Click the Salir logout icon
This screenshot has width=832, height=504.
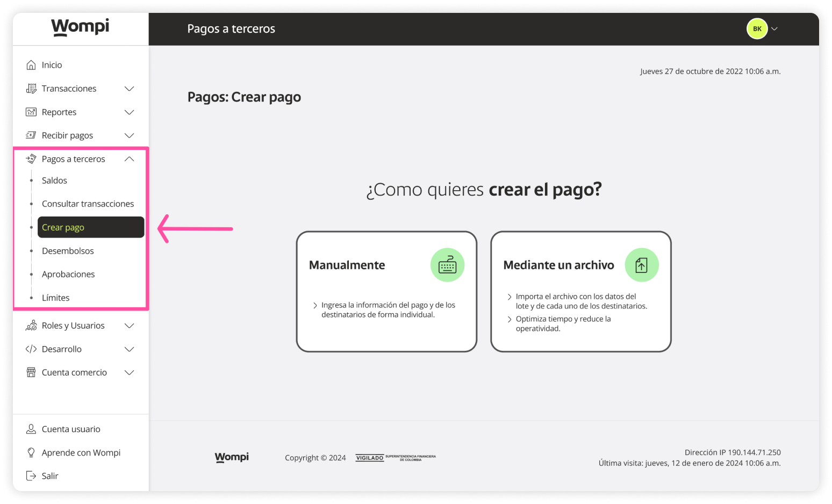point(32,476)
